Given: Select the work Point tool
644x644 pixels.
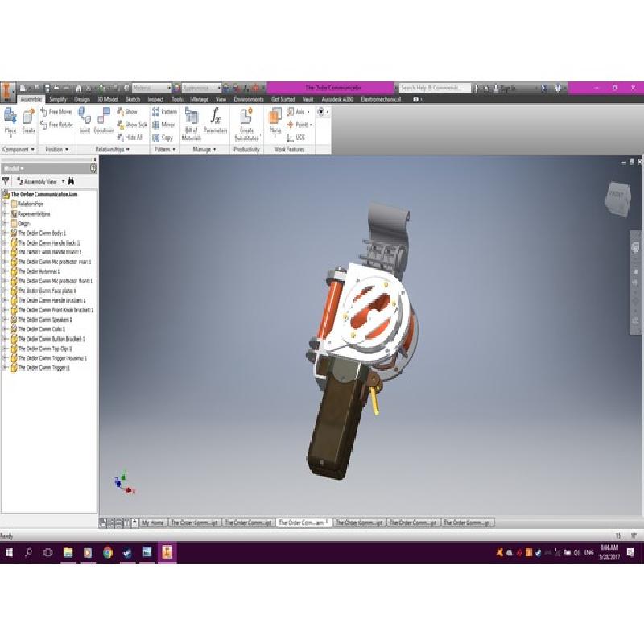Looking at the screenshot, I should point(299,125).
